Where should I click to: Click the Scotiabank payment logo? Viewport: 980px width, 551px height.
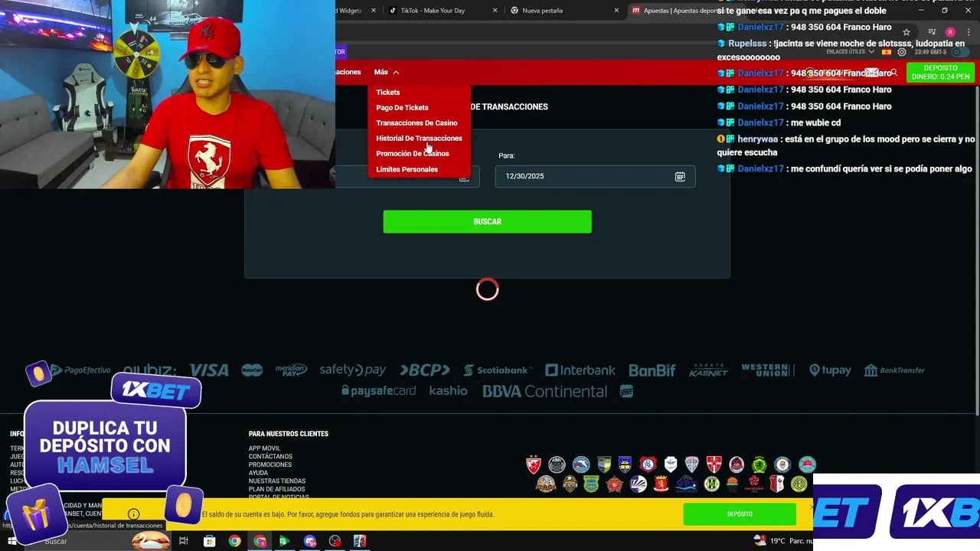pos(496,370)
